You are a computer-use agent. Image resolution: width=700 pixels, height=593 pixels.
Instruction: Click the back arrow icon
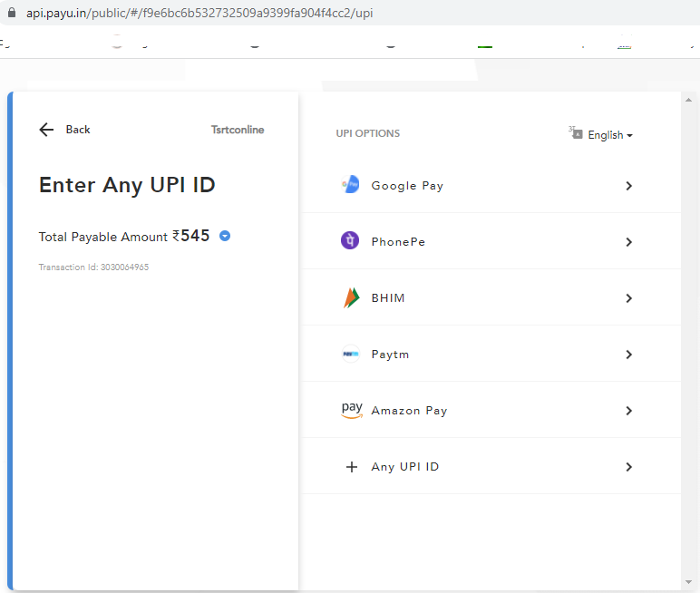tap(46, 130)
